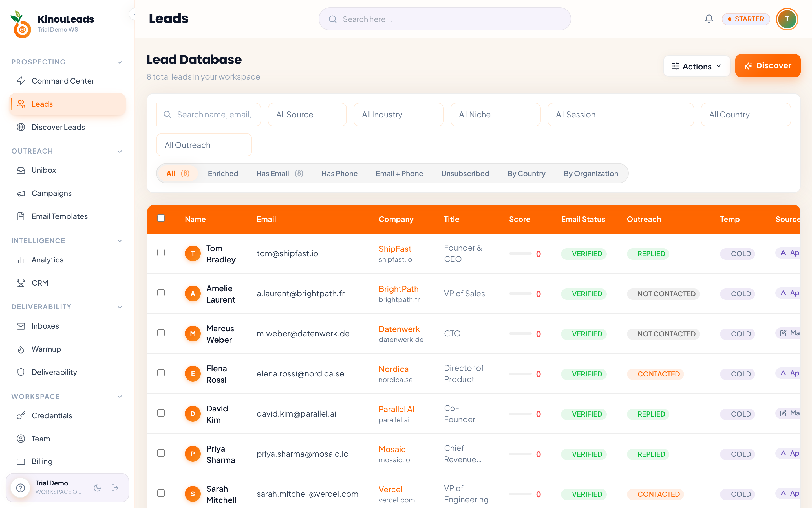The width and height of the screenshot is (812, 508).
Task: Click Tom Bradley's T avatar
Action: click(193, 253)
